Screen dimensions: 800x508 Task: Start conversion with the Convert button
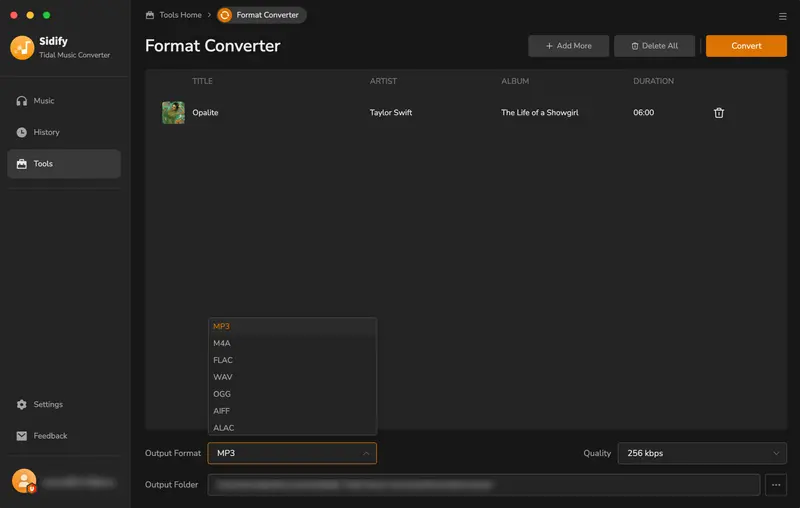click(x=746, y=46)
